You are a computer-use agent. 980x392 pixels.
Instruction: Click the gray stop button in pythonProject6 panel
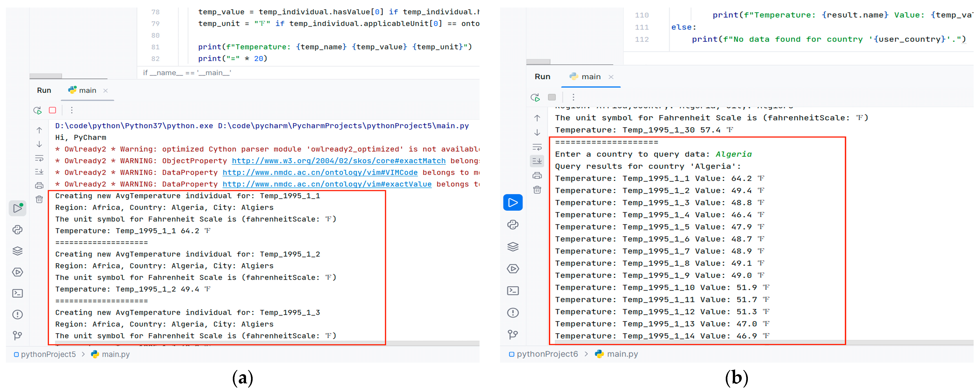[552, 97]
